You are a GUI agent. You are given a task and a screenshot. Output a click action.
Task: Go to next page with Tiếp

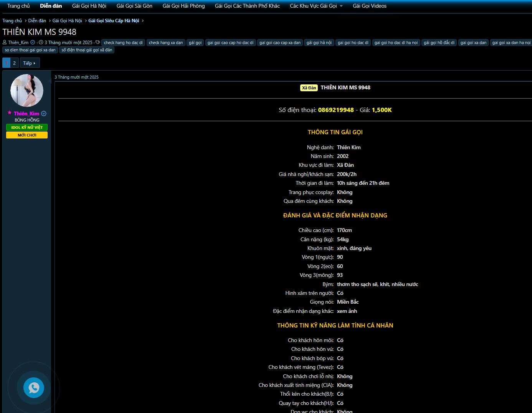30,63
